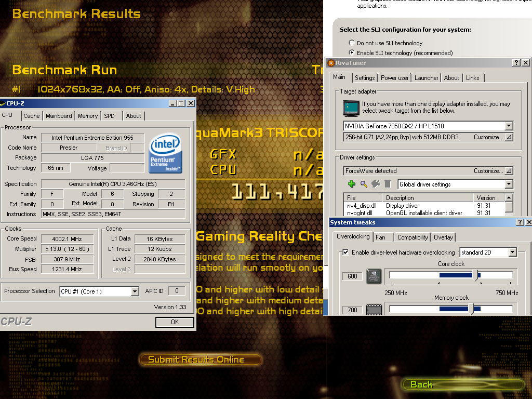The width and height of the screenshot is (532, 399).
Task: Click the Level 2 cache value 2048 KBytes
Action: point(160,259)
